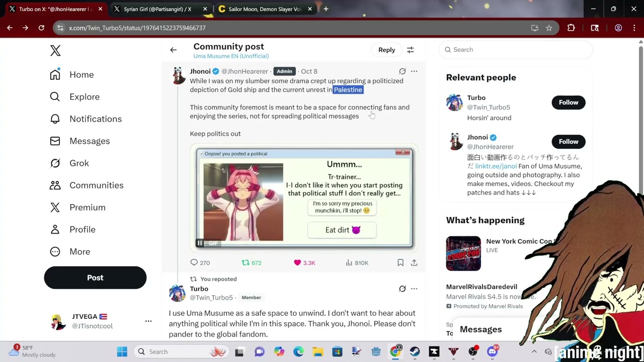Open linktr.ee/janoi link in Jhonoi bio
This screenshot has height=362, width=644.
click(x=496, y=166)
